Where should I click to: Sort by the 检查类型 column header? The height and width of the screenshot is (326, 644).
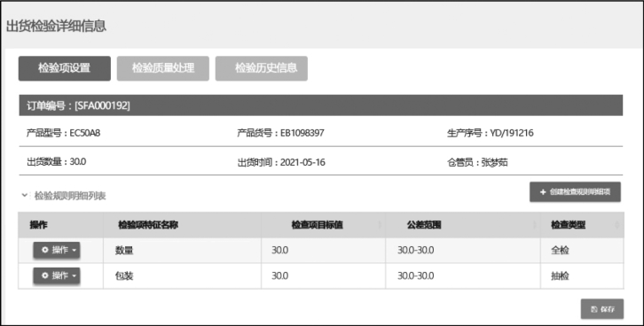click(x=582, y=225)
